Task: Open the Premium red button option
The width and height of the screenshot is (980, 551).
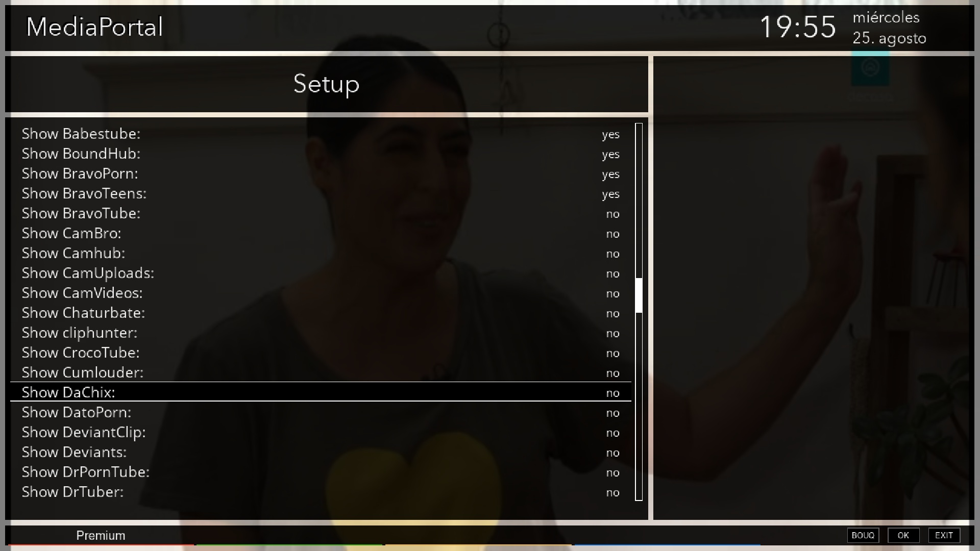Action: point(101,536)
